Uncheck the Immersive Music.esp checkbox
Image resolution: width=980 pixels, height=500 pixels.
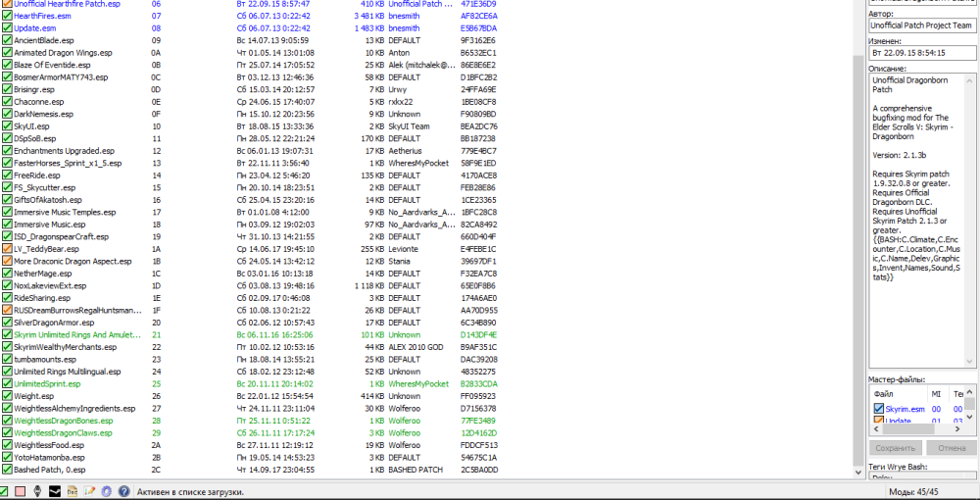7,225
